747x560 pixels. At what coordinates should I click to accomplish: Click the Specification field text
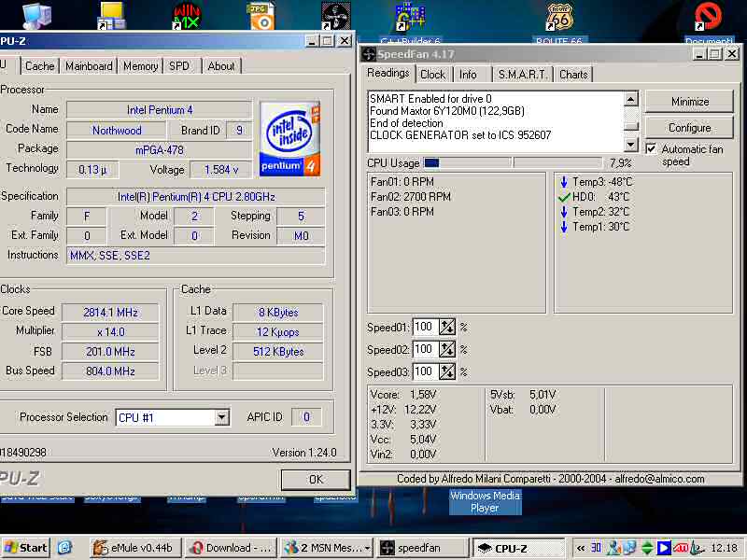pyautogui.click(x=196, y=197)
